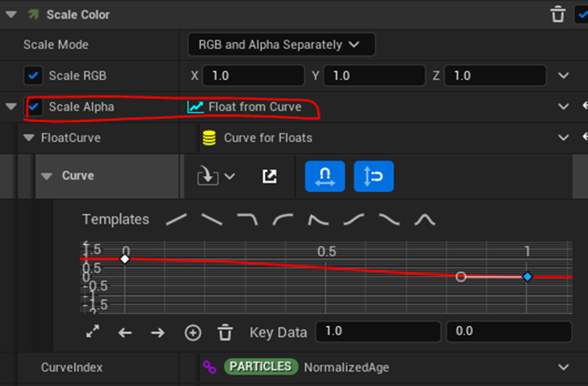
Task: Collapse the FloatCurve section
Action: tap(29, 138)
